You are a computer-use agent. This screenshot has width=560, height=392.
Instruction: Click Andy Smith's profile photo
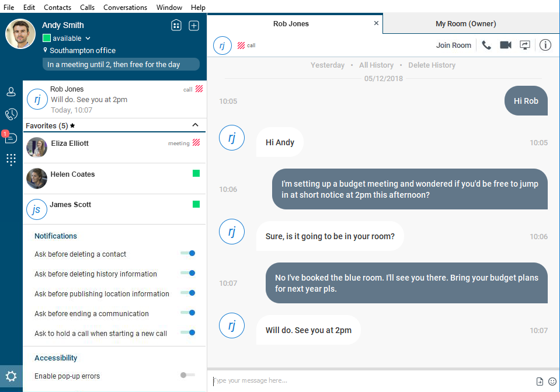[20, 34]
